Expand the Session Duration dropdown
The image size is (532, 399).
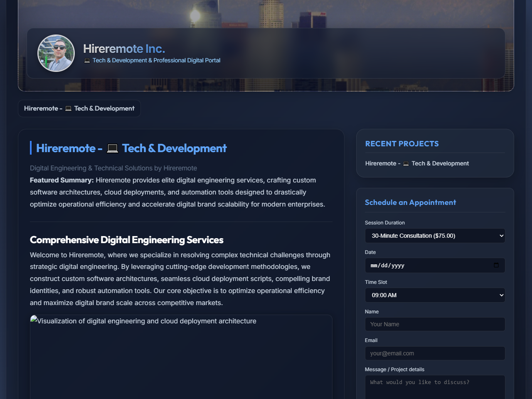tap(435, 236)
